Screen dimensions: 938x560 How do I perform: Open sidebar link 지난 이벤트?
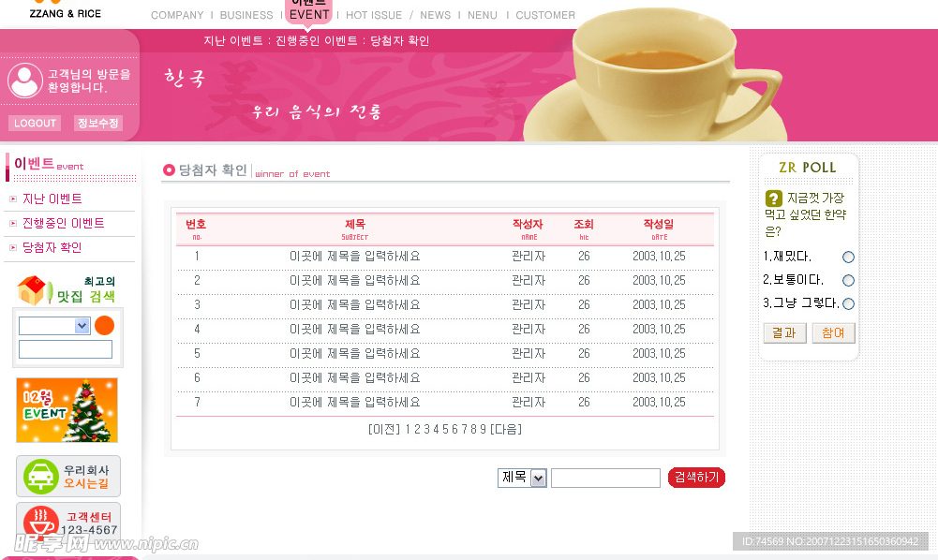click(x=52, y=199)
